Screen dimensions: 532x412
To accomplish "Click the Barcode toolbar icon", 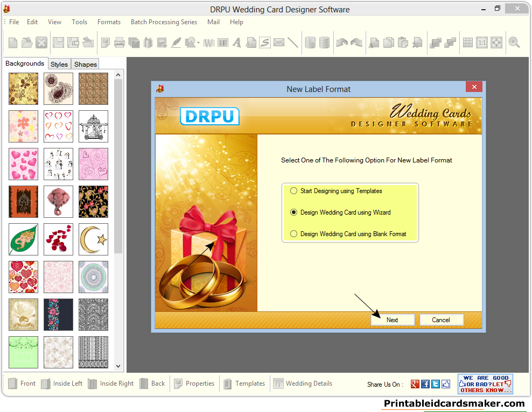I will click(223, 42).
